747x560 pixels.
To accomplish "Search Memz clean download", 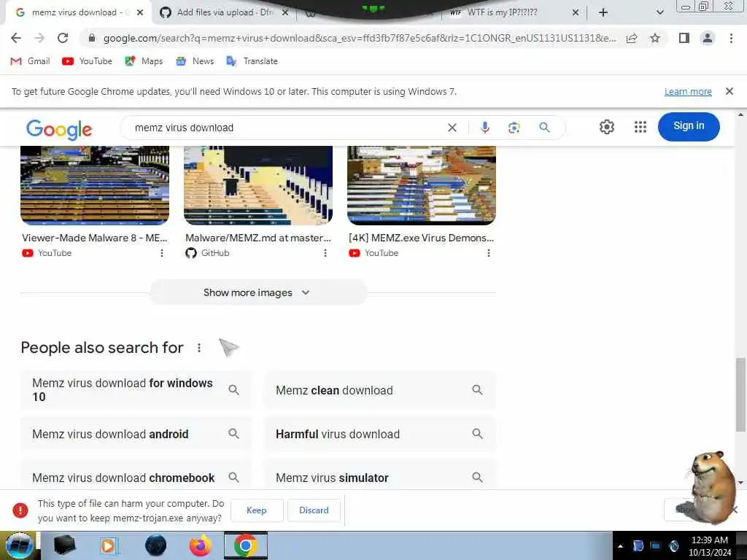I will [x=379, y=390].
